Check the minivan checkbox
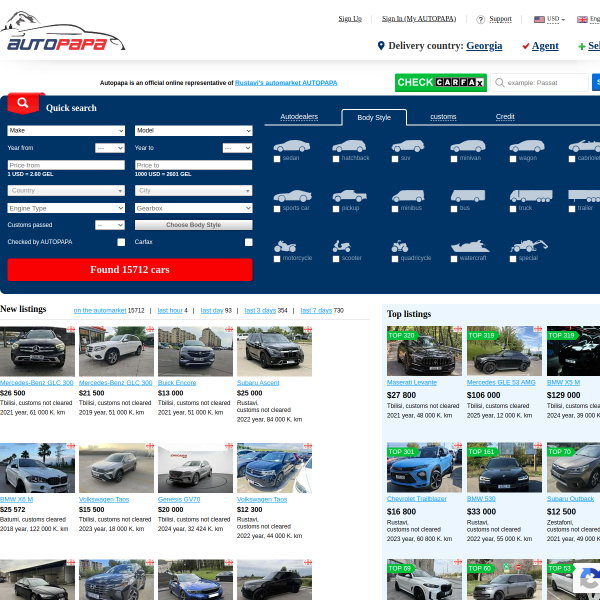 coord(454,159)
